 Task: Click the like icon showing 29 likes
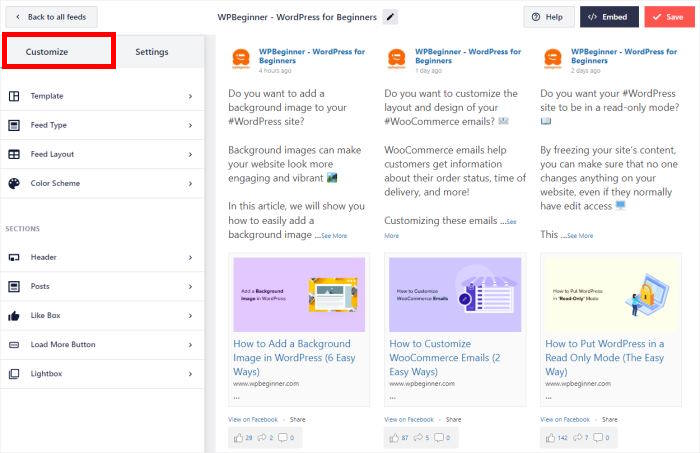[239, 438]
